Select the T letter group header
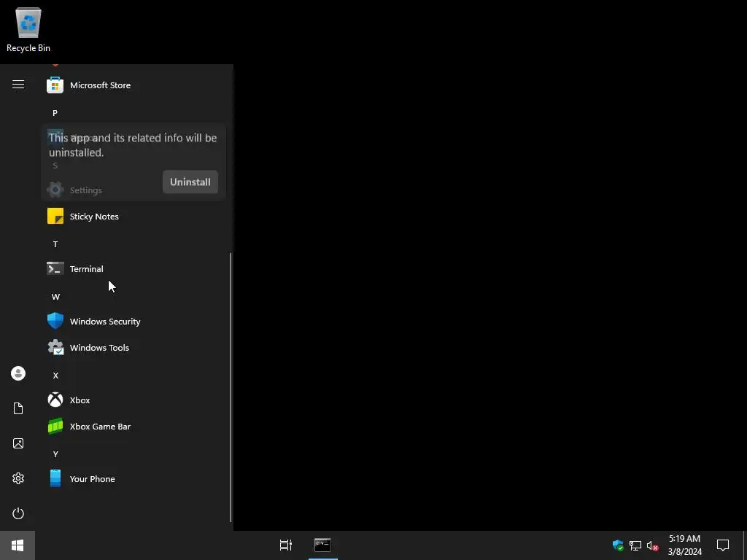 55,244
